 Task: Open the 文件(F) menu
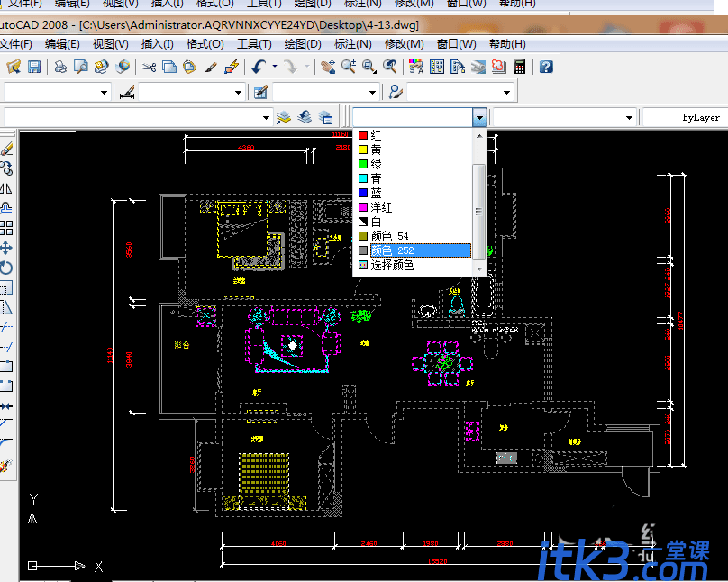coord(16,44)
